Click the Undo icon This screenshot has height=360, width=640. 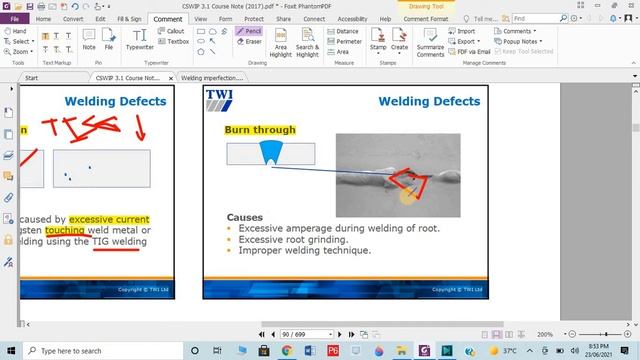point(75,7)
